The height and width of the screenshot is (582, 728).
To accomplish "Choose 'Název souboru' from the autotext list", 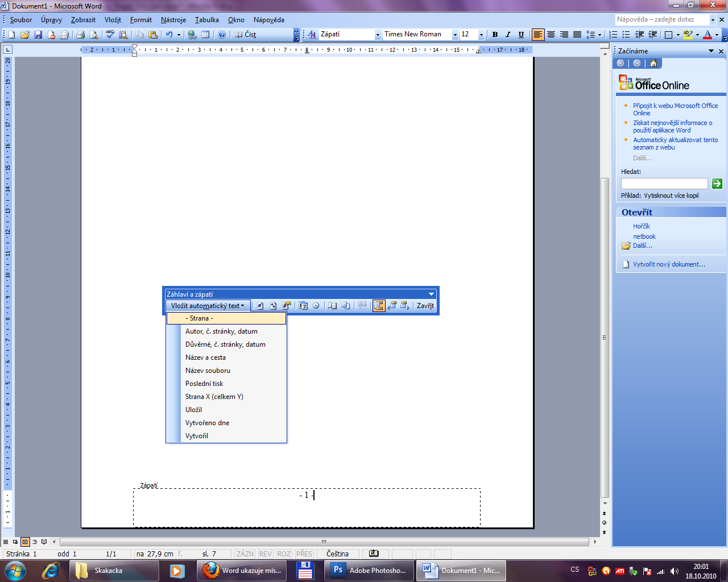I will (x=226, y=371).
